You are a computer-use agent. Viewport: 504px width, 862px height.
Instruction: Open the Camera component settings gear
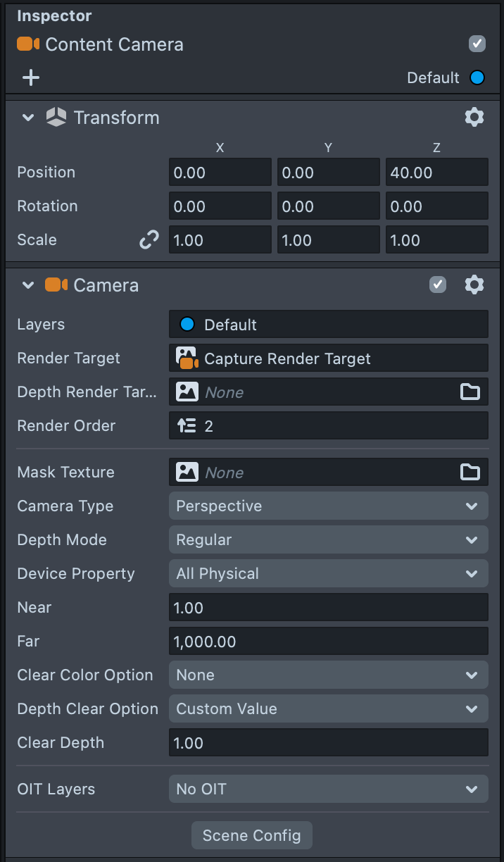pyautogui.click(x=474, y=285)
